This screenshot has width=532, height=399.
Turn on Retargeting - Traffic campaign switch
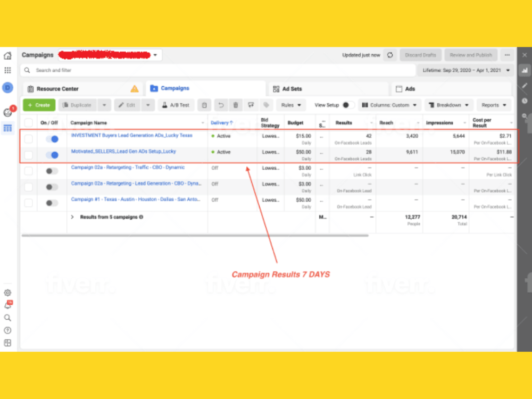[52, 171]
